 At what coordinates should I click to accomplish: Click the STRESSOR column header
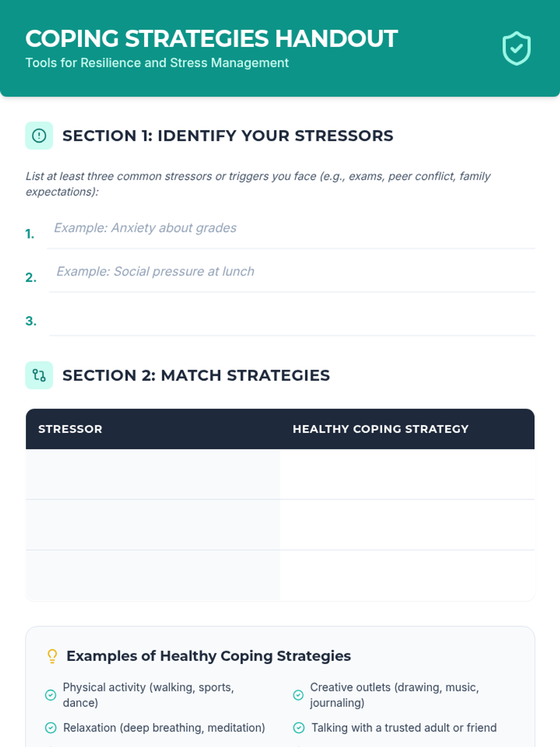coord(70,429)
